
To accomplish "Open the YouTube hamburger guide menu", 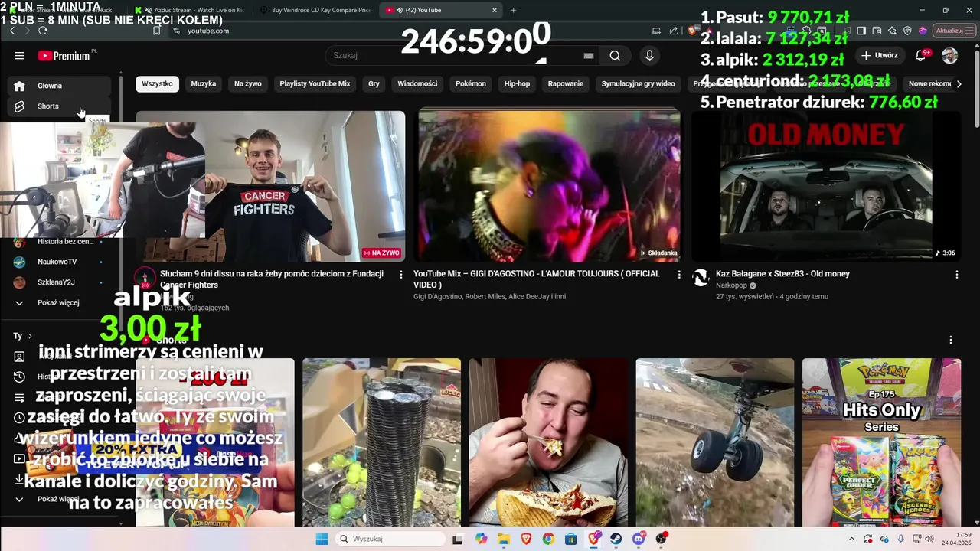I will point(19,55).
